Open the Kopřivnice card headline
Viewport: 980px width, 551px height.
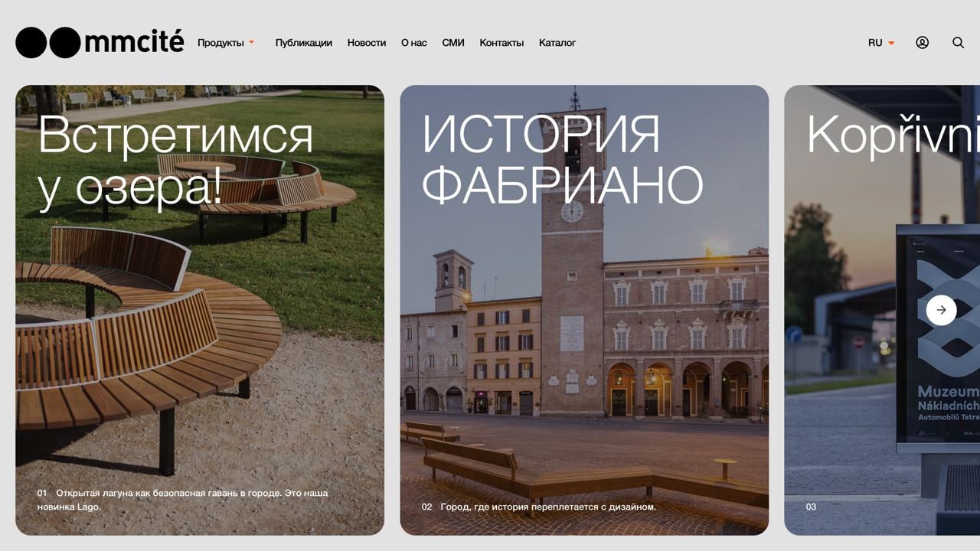pos(893,135)
